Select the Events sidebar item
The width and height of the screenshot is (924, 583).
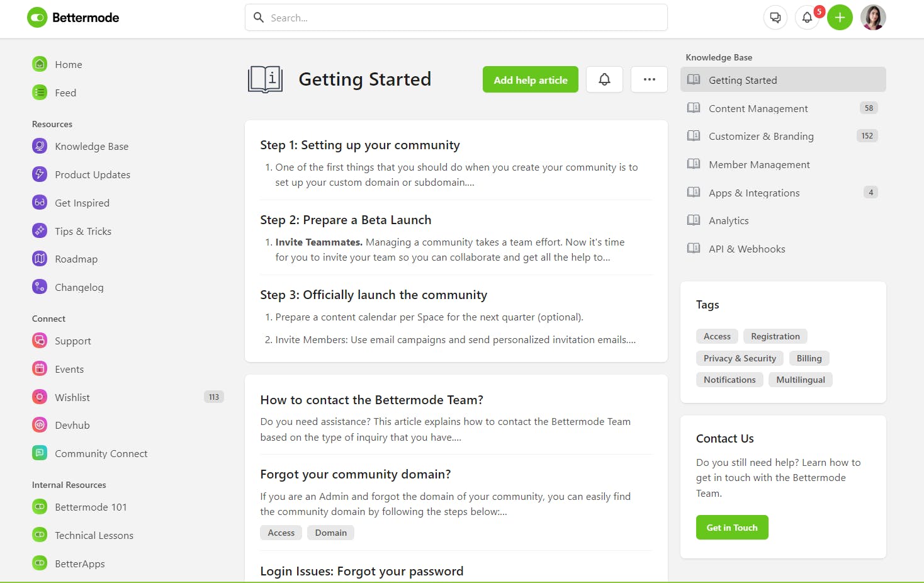[x=69, y=370]
